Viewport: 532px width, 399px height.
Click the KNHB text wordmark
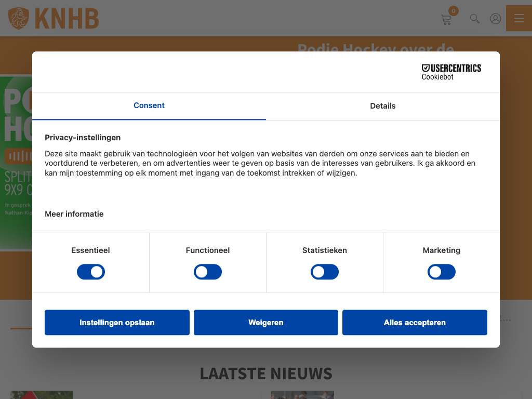click(x=66, y=19)
